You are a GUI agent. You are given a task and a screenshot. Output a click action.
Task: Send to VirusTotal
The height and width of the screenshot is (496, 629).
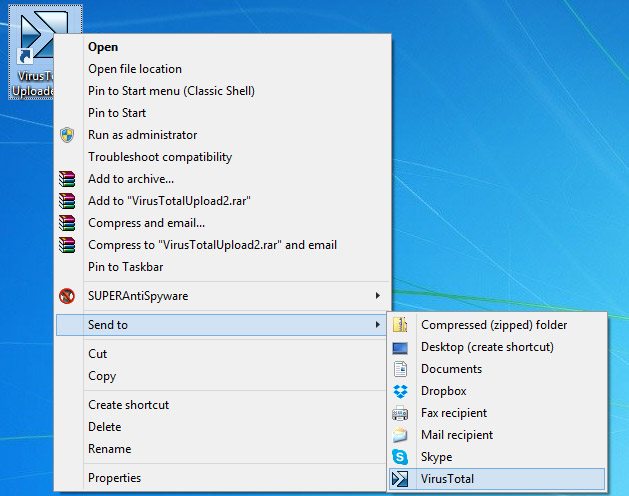coord(497,479)
